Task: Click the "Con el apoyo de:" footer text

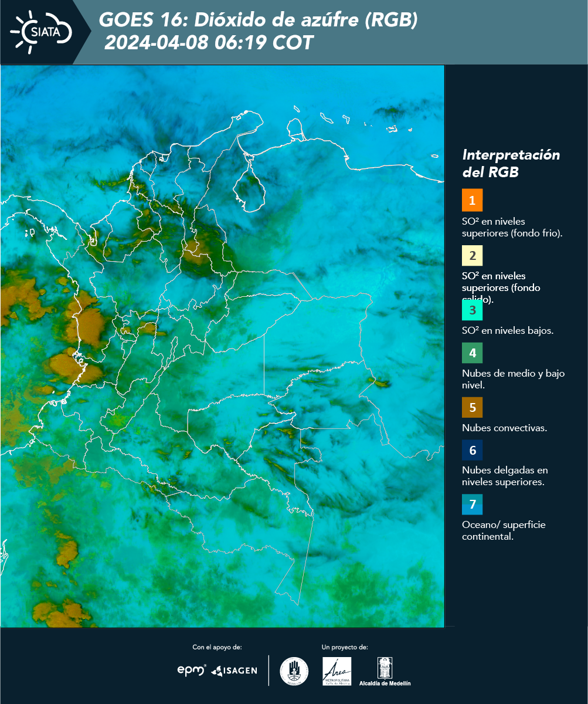Action: pos(217,647)
